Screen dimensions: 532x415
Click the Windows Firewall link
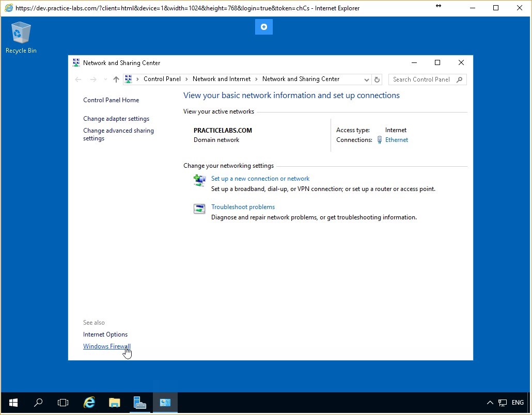(x=106, y=346)
